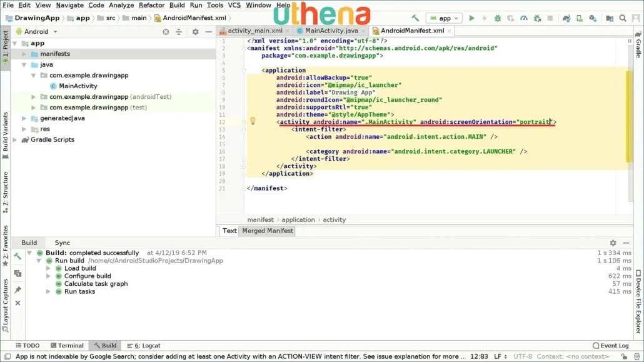Switch to Merged Manifest tab
Screen dimensions: 644x362
click(x=268, y=231)
